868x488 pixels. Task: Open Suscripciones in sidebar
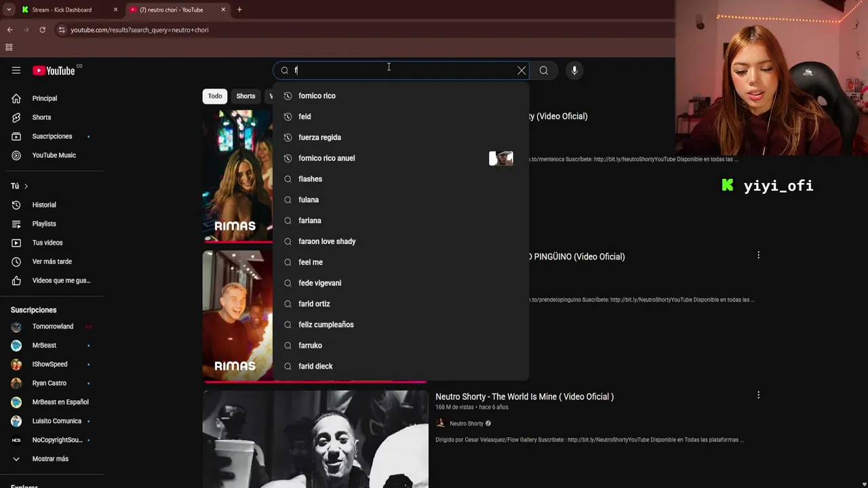[x=52, y=136]
